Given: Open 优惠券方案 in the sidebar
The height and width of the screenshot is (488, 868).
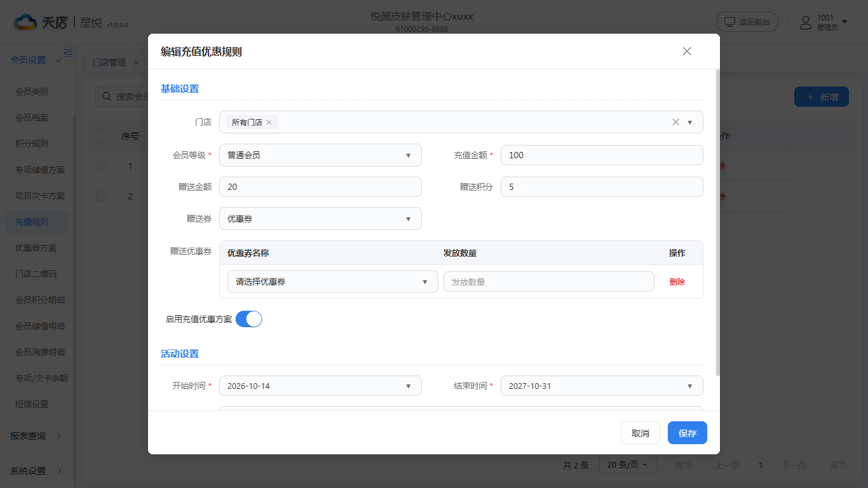Looking at the screenshot, I should coord(36,248).
